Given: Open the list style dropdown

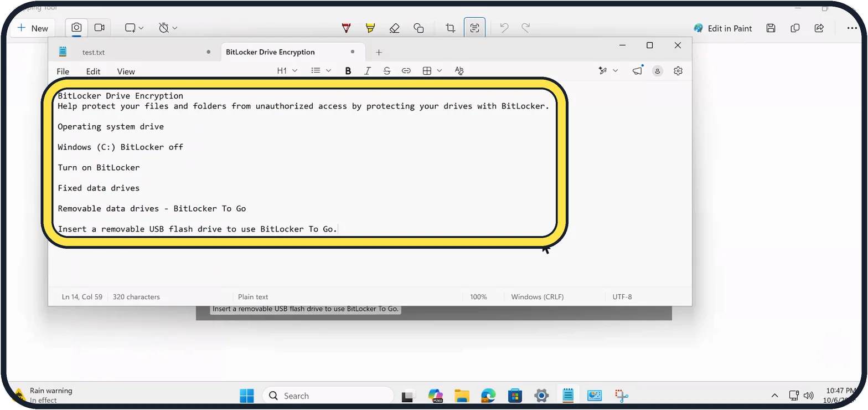Looking at the screenshot, I should click(x=321, y=71).
